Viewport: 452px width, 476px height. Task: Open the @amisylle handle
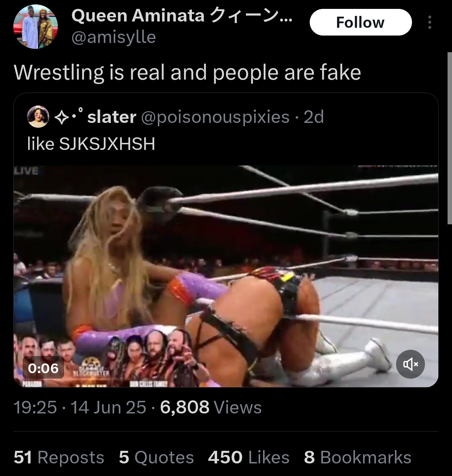tap(114, 37)
